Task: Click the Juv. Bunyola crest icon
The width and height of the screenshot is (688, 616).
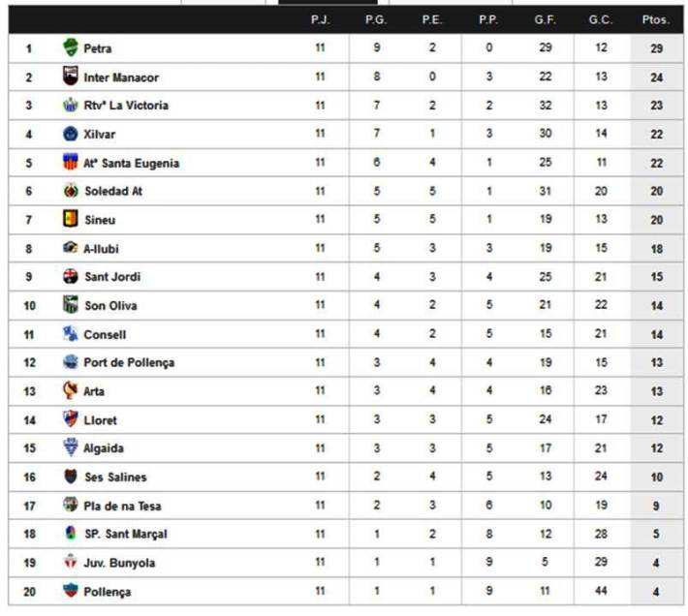Action: (x=70, y=563)
